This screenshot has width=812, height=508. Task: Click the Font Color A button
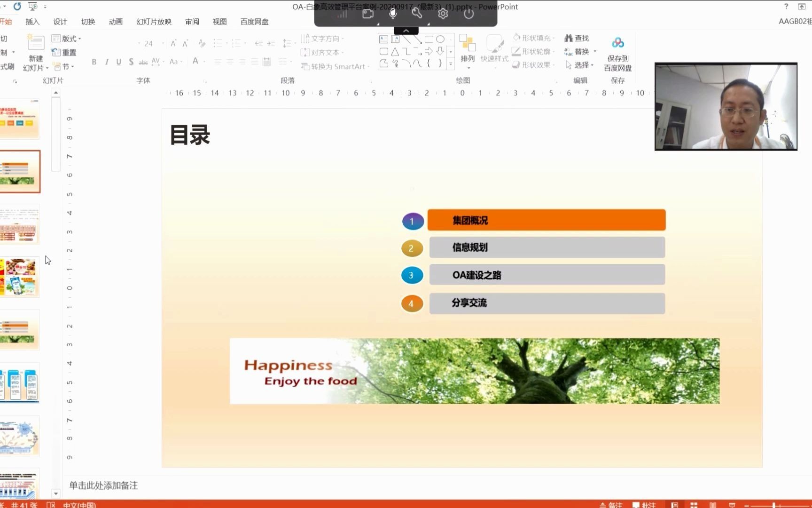point(195,61)
